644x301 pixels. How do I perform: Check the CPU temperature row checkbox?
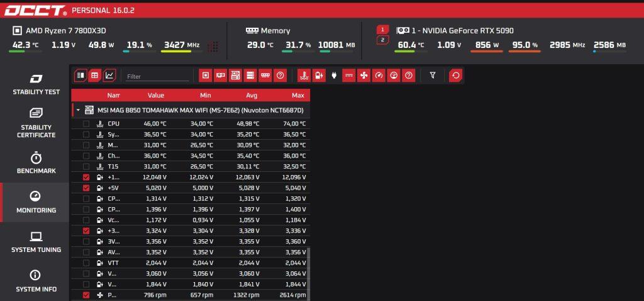coord(86,124)
